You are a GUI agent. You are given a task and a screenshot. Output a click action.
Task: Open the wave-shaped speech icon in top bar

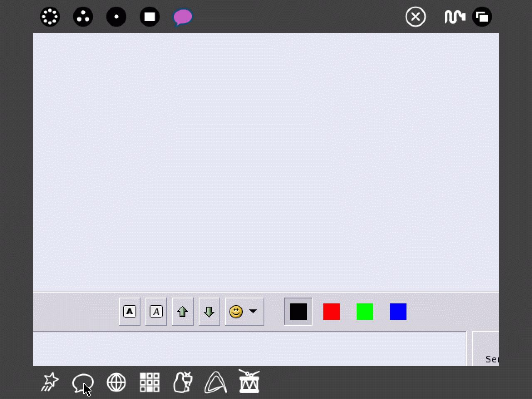455,17
